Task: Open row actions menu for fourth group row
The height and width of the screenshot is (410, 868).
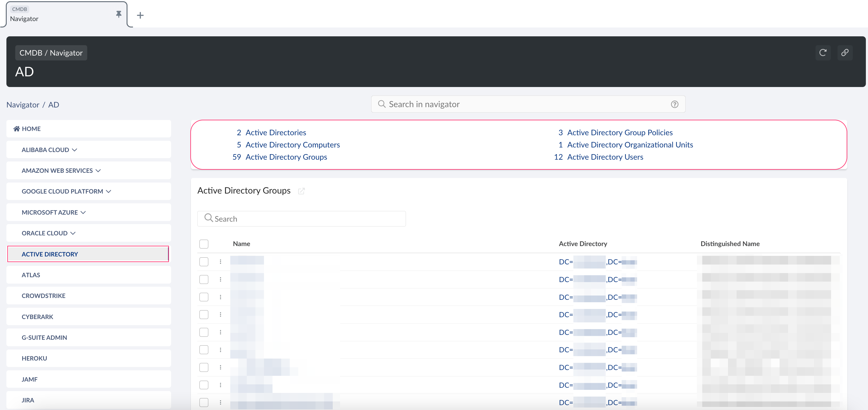Action: coord(221,314)
